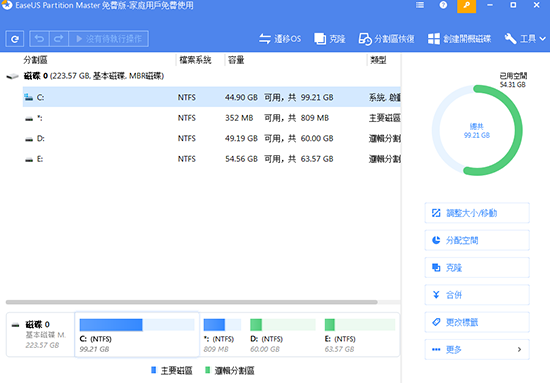Click the Capacity column header

[236, 60]
